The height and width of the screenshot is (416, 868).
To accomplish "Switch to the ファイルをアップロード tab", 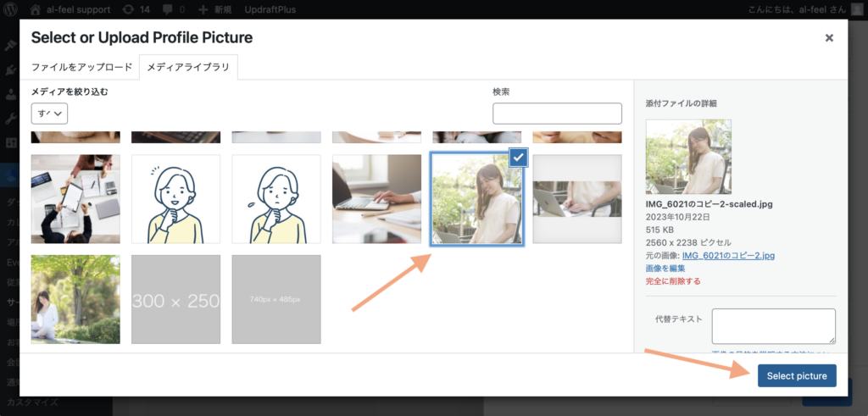I will pos(81,67).
